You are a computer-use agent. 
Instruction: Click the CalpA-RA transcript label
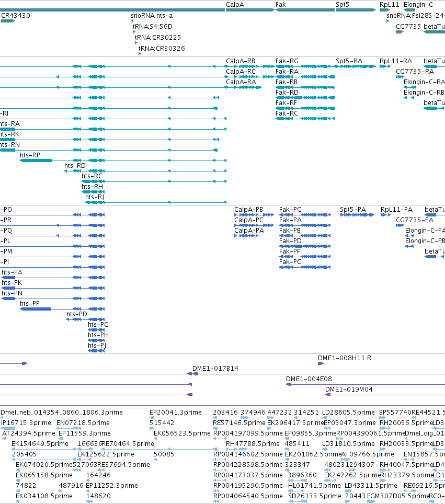(241, 82)
